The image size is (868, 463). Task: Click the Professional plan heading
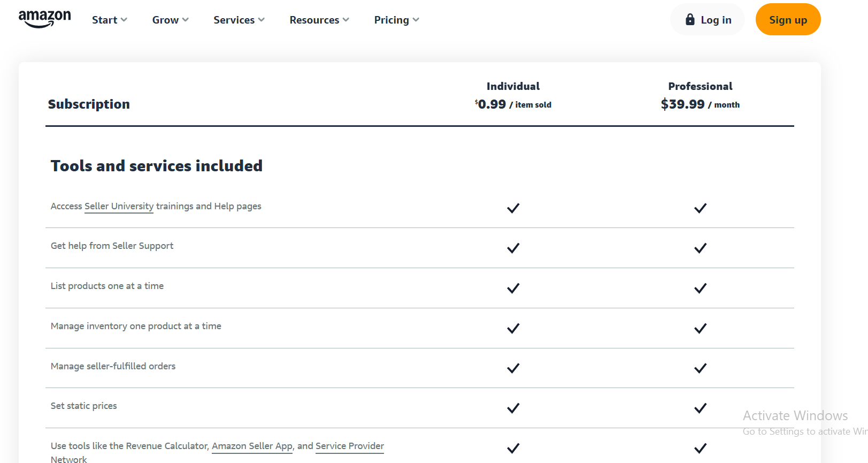(x=701, y=86)
